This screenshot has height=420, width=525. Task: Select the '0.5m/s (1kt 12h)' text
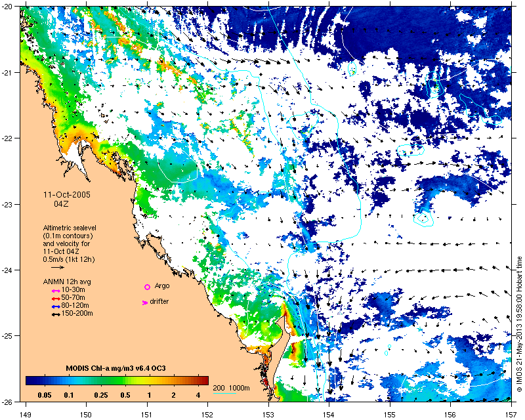point(69,259)
